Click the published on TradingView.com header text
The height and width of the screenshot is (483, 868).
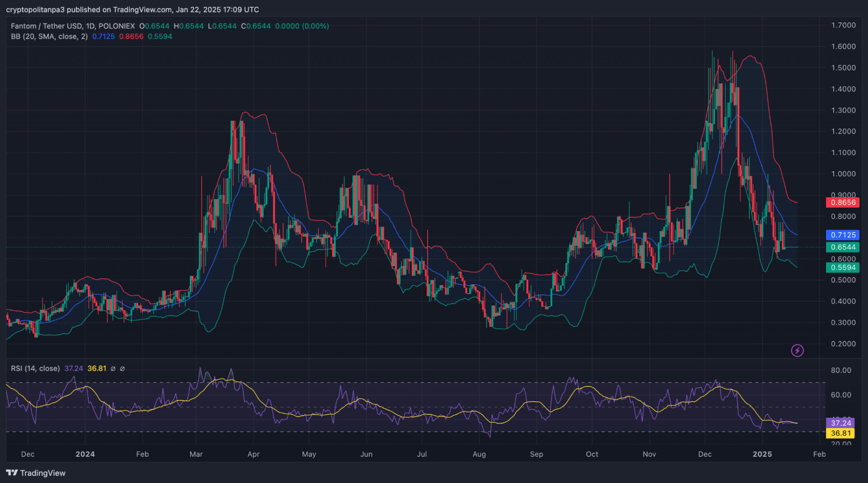pos(132,9)
